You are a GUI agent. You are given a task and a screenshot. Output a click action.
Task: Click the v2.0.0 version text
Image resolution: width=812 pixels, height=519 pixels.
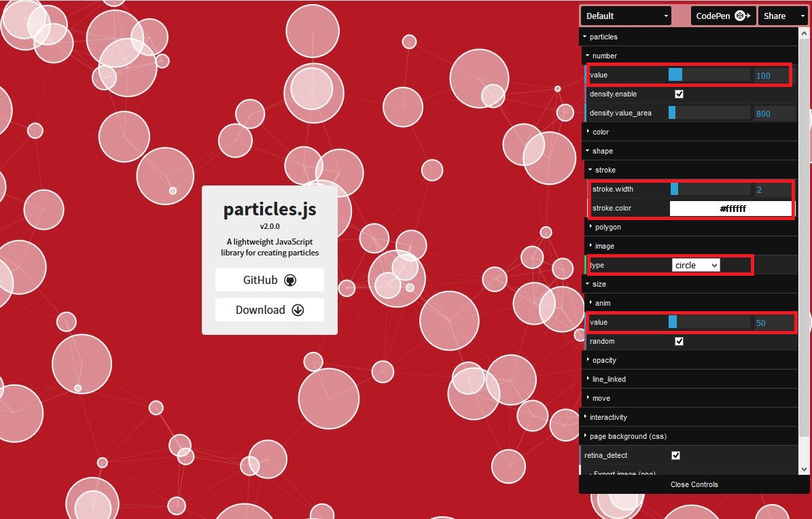(x=270, y=226)
